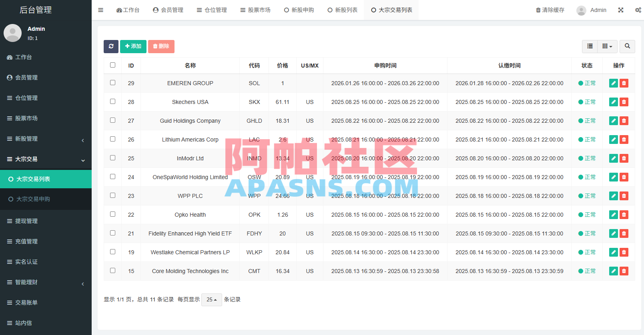Open 实名认证 in the sidebar
Image resolution: width=644 pixels, height=335 pixels.
46,262
